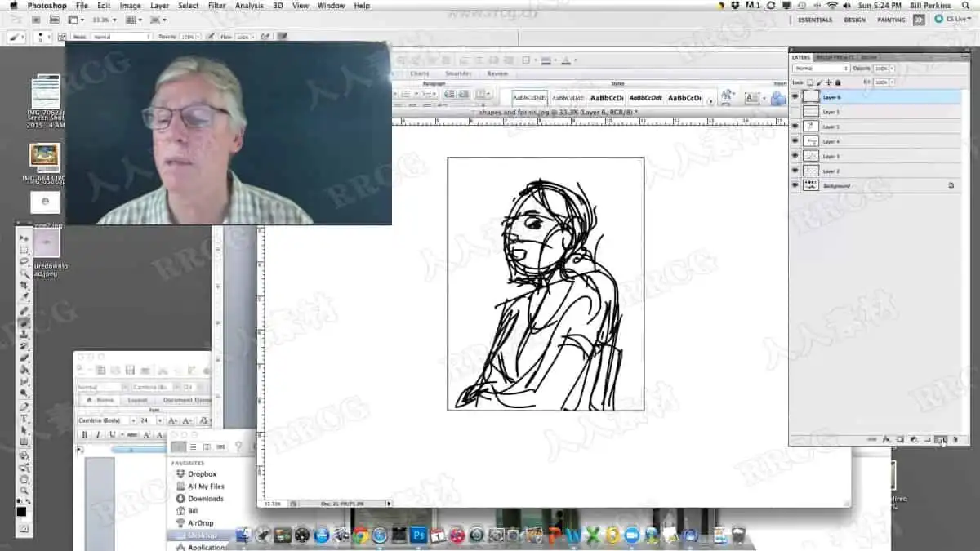Delete layer using the trash icon
Screen dimensions: 980x551
click(955, 439)
